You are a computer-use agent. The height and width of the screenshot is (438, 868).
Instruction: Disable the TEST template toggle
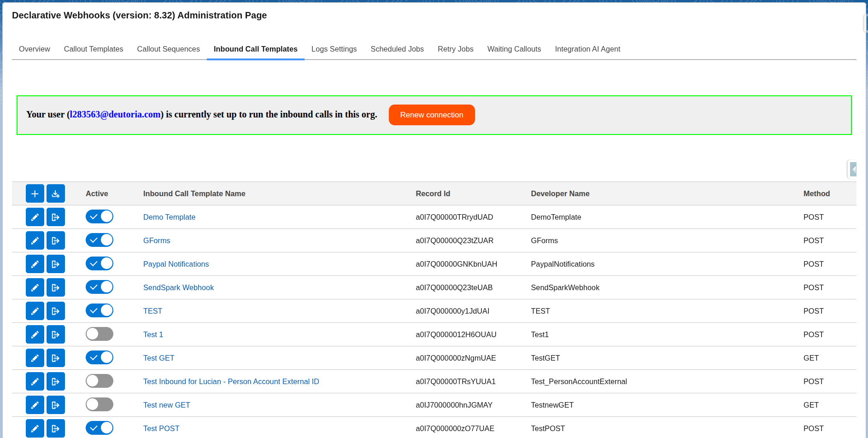[x=100, y=311]
